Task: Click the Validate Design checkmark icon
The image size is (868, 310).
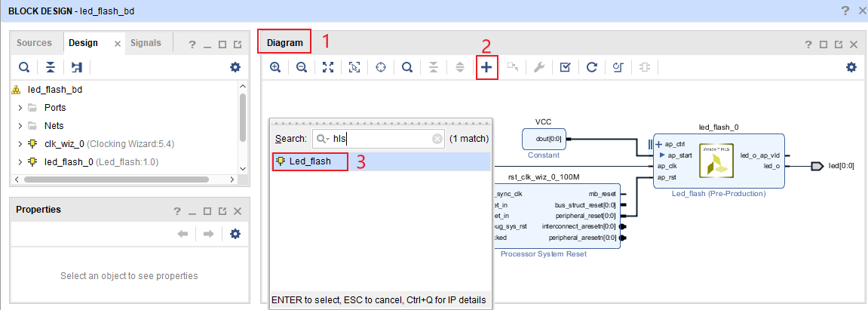Action: [565, 67]
